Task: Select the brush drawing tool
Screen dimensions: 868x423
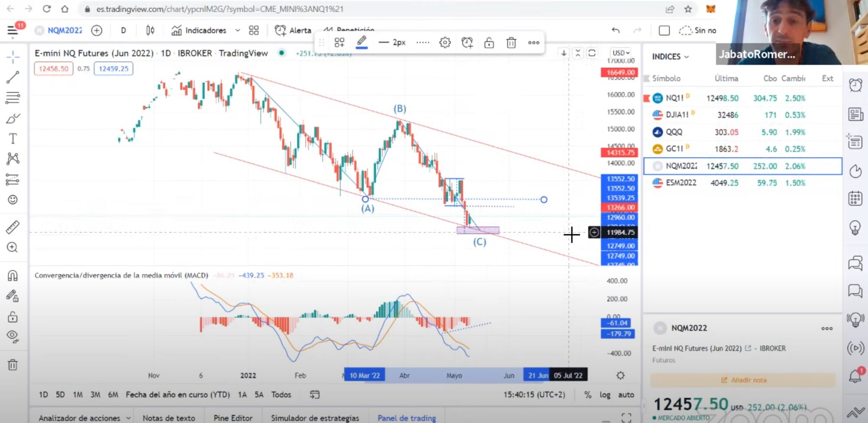Action: 13,118
